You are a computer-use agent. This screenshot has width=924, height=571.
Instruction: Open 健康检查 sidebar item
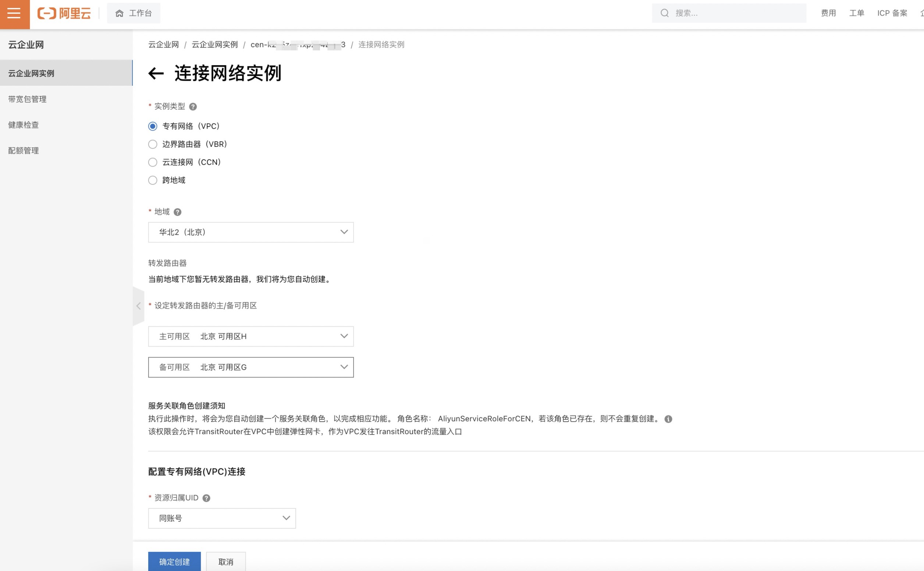(24, 125)
